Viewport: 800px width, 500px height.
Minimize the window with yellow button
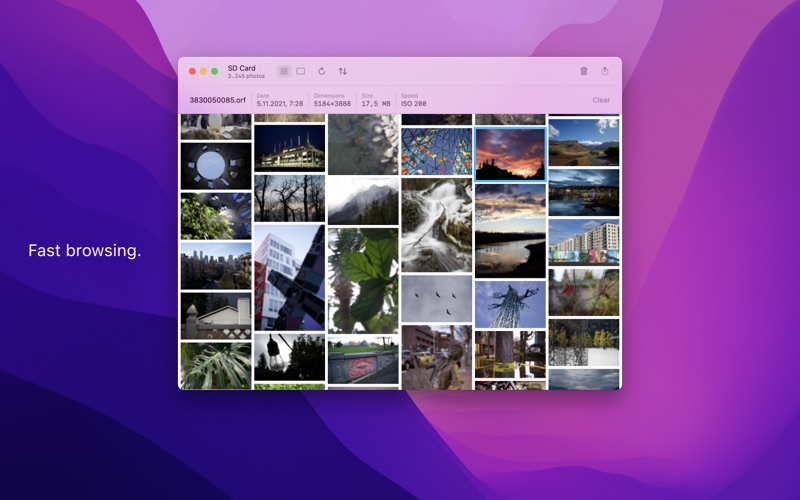pyautogui.click(x=203, y=71)
